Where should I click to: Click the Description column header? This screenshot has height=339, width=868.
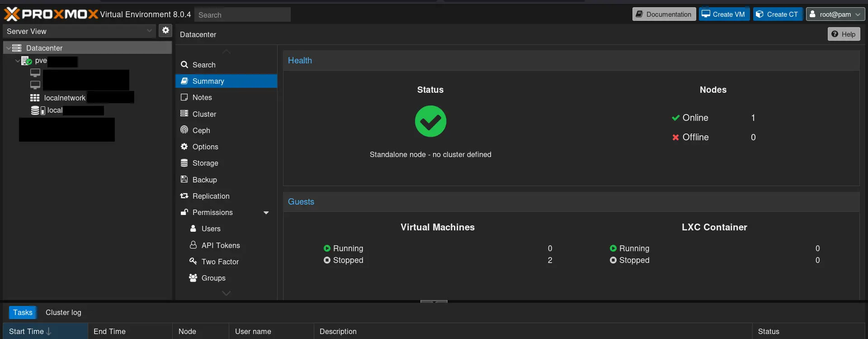click(x=533, y=331)
